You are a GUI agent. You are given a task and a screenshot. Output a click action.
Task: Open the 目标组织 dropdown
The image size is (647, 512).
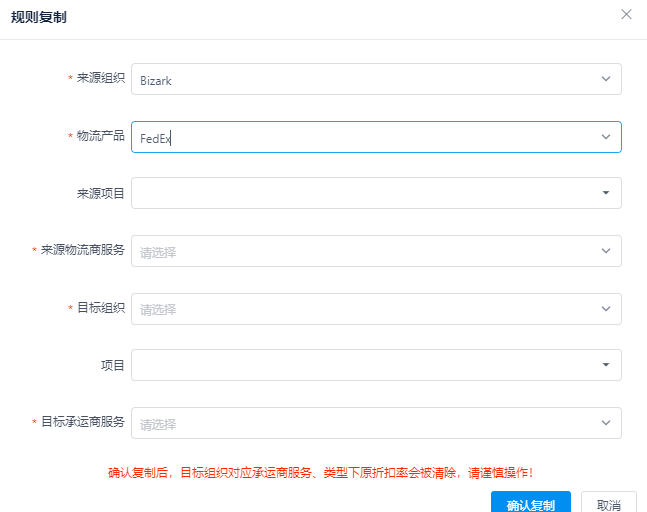point(376,309)
